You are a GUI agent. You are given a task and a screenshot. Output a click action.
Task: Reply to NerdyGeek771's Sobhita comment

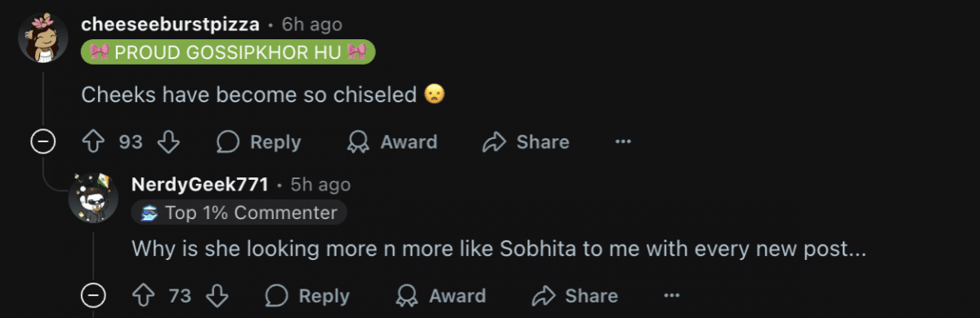coord(307,295)
